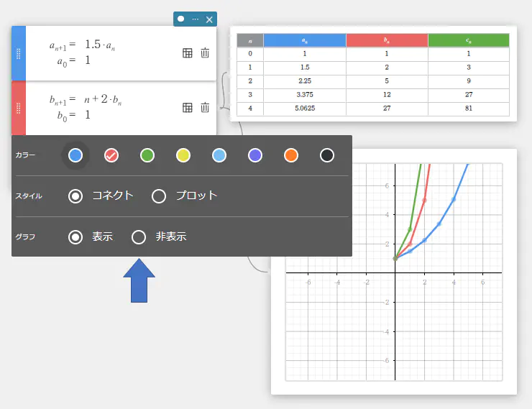Choose 非表示 to hide the graph
Image resolution: width=532 pixels, height=409 pixels.
pyautogui.click(x=139, y=236)
